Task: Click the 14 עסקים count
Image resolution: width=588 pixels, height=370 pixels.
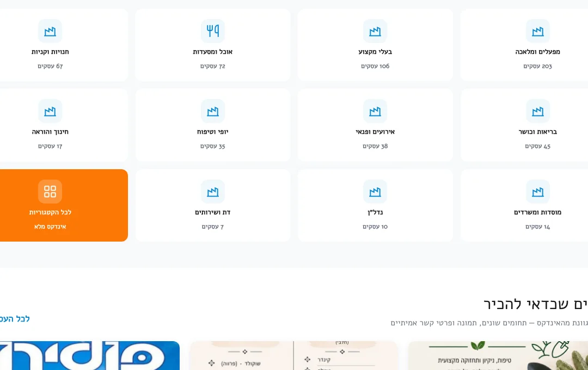Action: 538,226
